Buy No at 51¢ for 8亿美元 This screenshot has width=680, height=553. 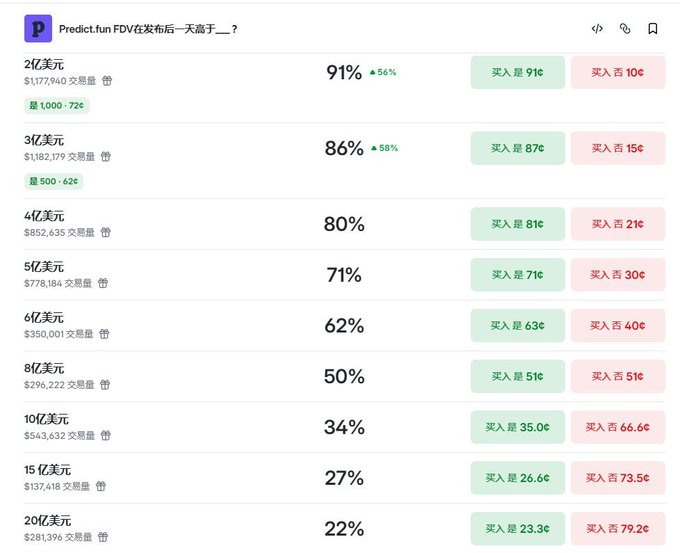tap(618, 376)
